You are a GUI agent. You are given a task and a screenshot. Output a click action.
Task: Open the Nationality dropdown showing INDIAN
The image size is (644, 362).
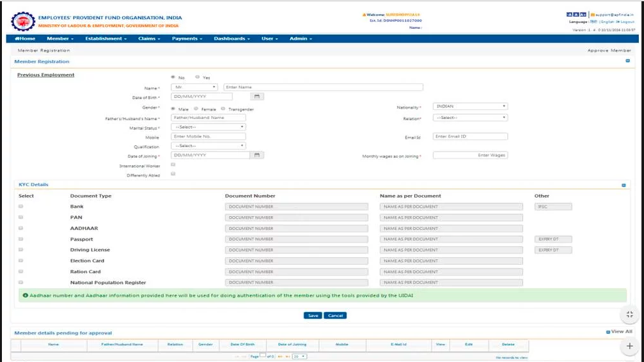tap(470, 106)
